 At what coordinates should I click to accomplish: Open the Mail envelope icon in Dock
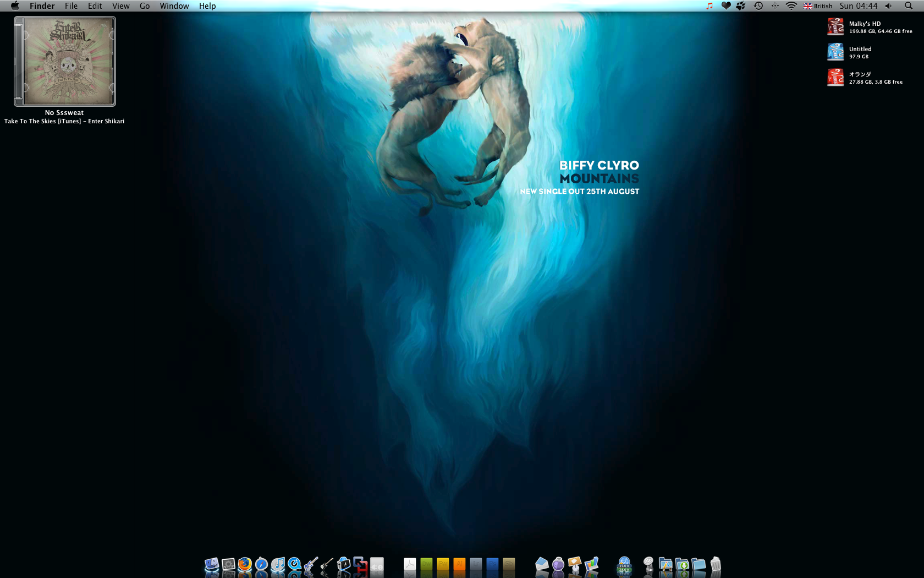tap(542, 565)
